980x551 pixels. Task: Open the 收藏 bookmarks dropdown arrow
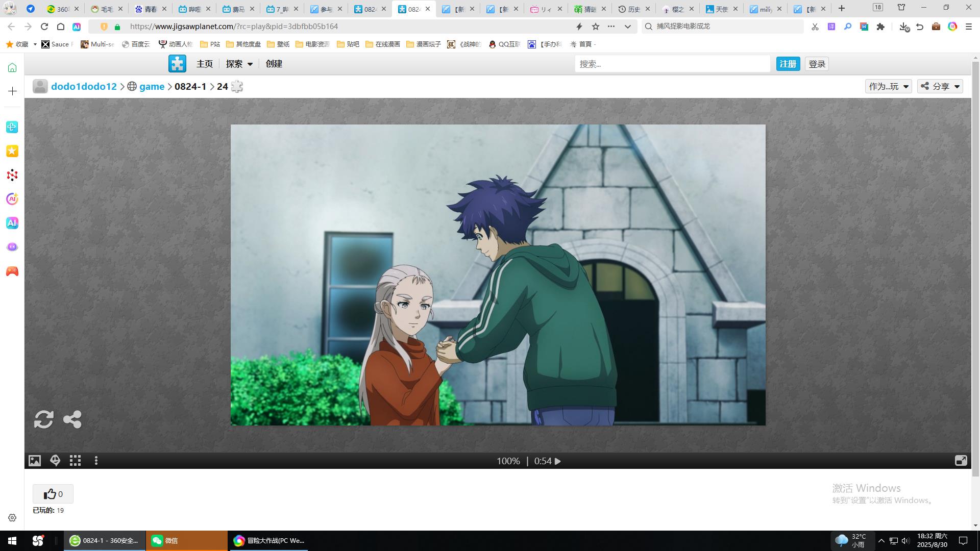pos(35,44)
